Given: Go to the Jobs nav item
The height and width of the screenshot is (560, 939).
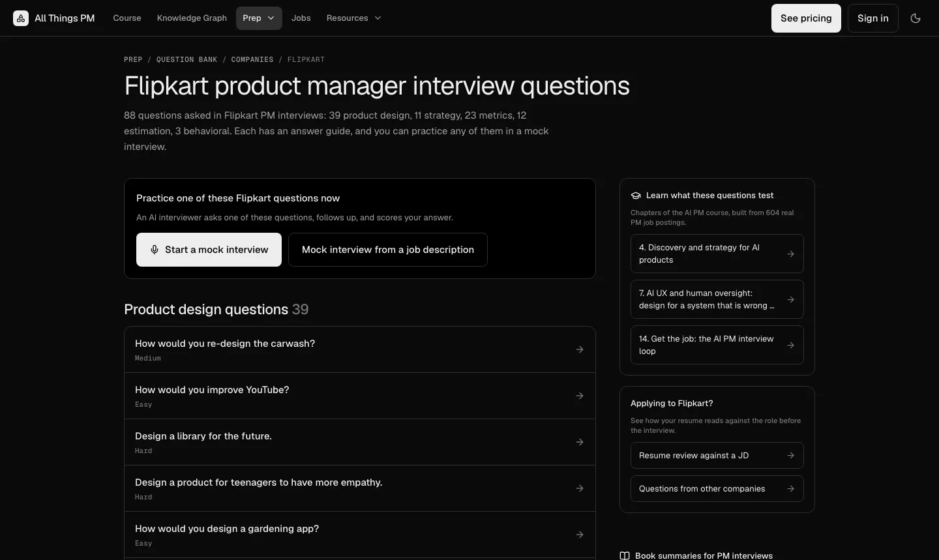Looking at the screenshot, I should (x=301, y=18).
